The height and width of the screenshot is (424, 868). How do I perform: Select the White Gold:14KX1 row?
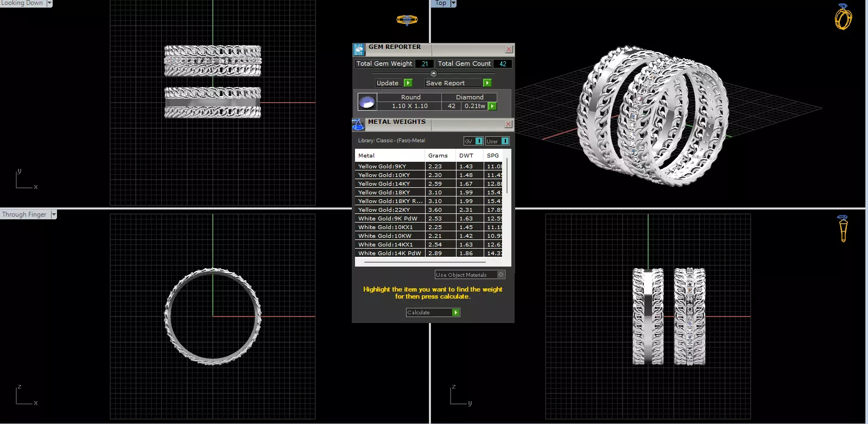coord(429,245)
